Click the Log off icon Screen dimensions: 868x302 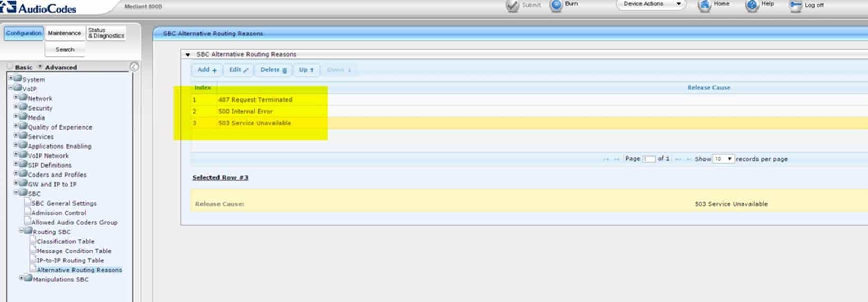pos(796,5)
